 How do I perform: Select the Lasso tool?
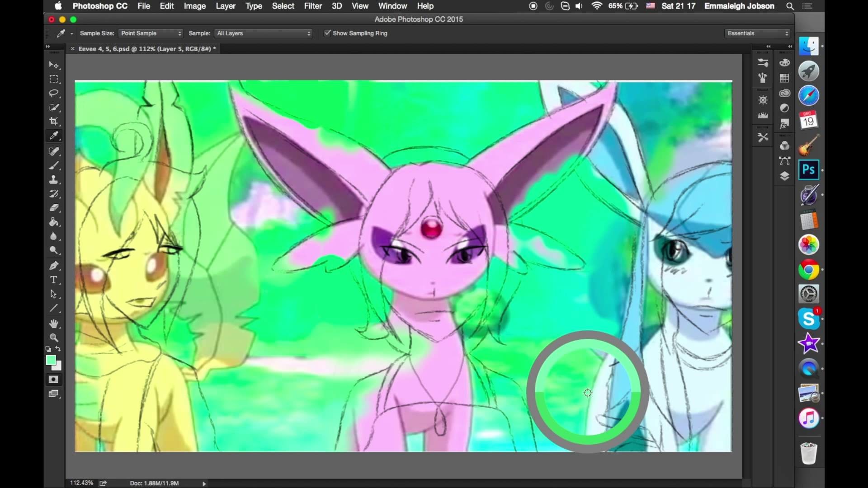coord(54,93)
